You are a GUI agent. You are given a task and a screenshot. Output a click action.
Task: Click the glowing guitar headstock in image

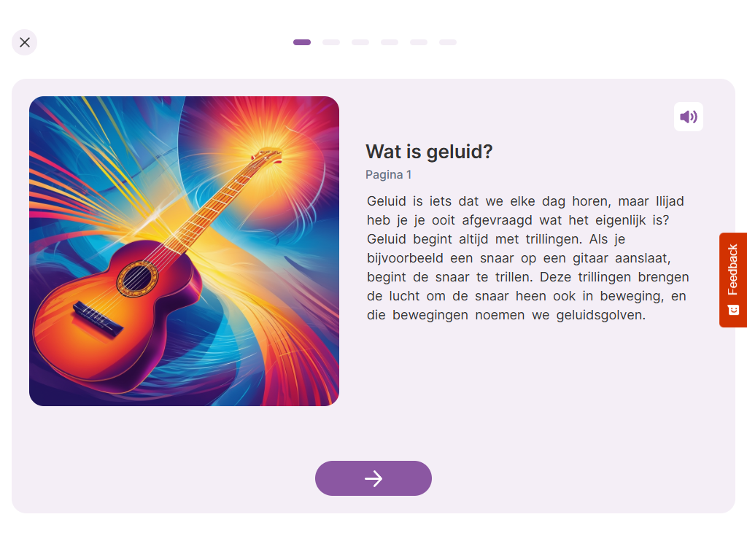266,156
